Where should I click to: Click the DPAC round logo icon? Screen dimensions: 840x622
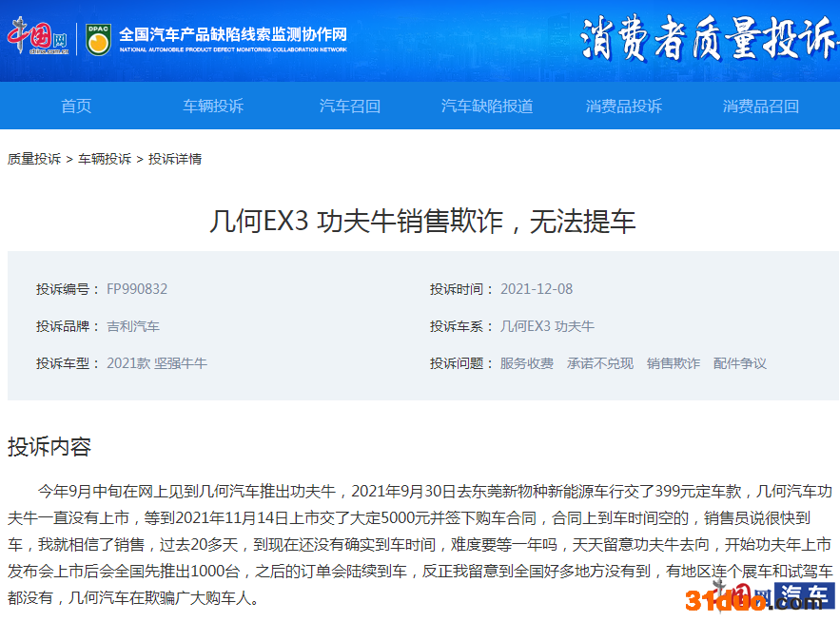[97, 39]
